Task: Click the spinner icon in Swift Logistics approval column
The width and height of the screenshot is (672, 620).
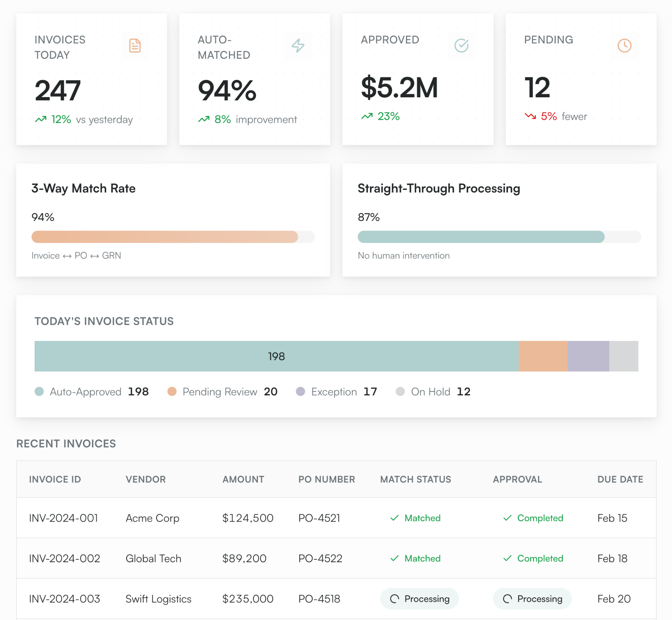Action: (x=507, y=599)
